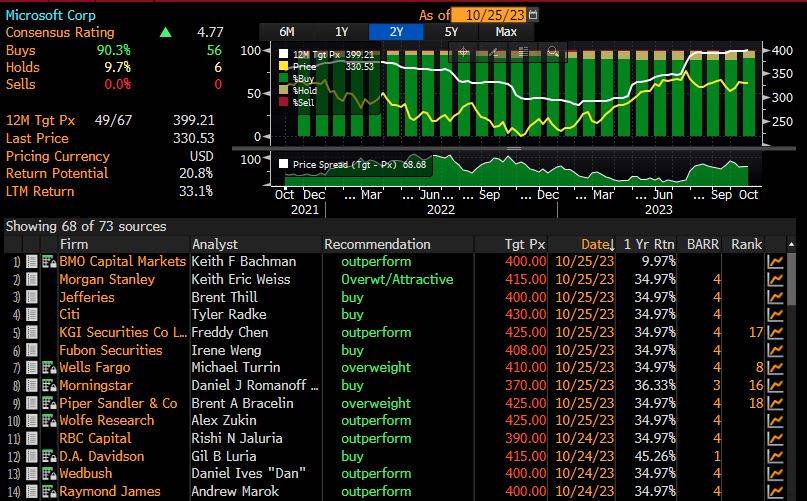Open the analyst report icon beside D.A. Davidson
The height and width of the screenshot is (501, 807).
coord(49,456)
